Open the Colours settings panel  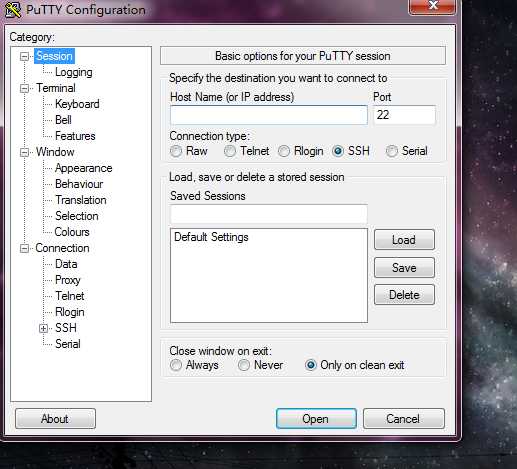72,232
